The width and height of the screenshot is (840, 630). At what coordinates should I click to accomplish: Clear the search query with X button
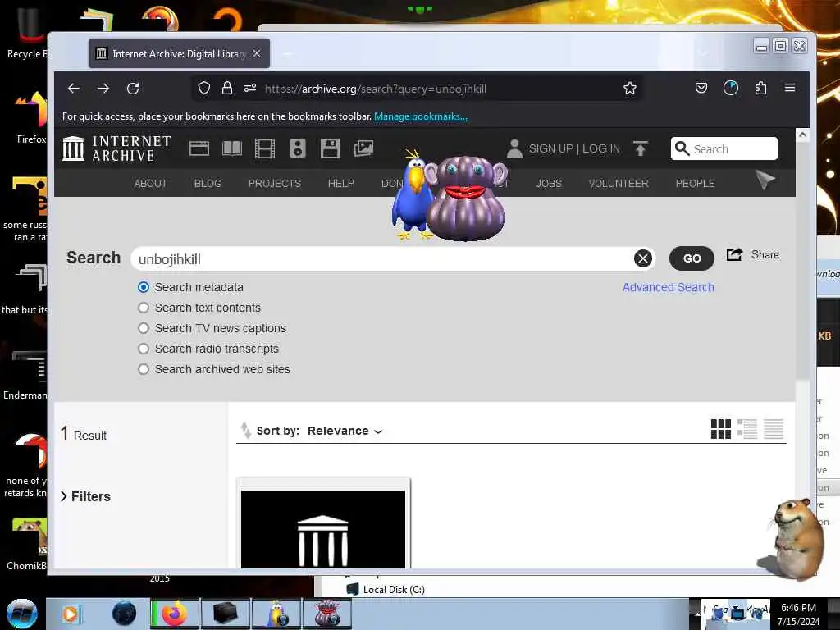643,258
